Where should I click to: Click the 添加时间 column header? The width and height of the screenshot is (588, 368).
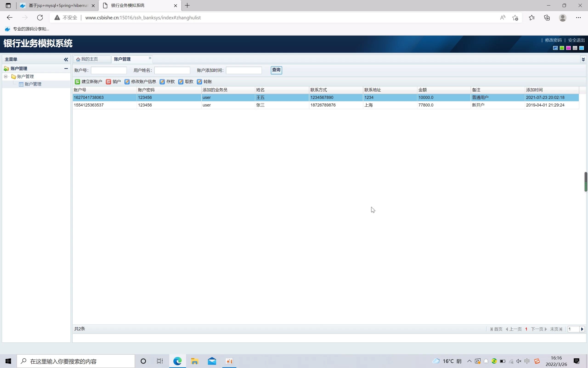pos(552,90)
